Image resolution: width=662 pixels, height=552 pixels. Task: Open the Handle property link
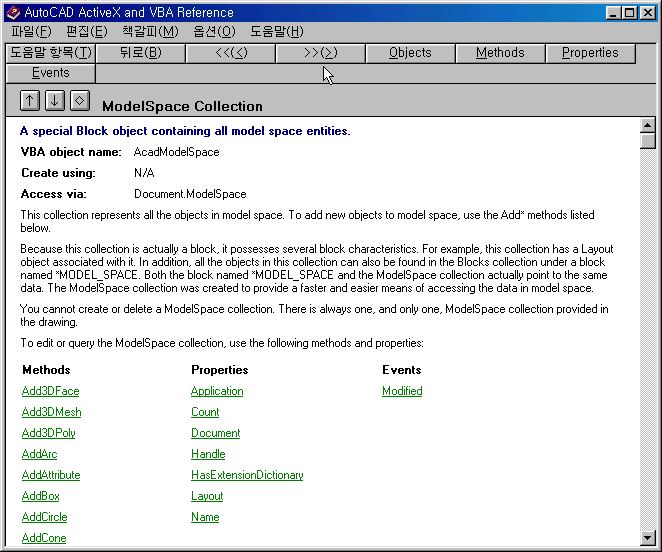(x=208, y=454)
